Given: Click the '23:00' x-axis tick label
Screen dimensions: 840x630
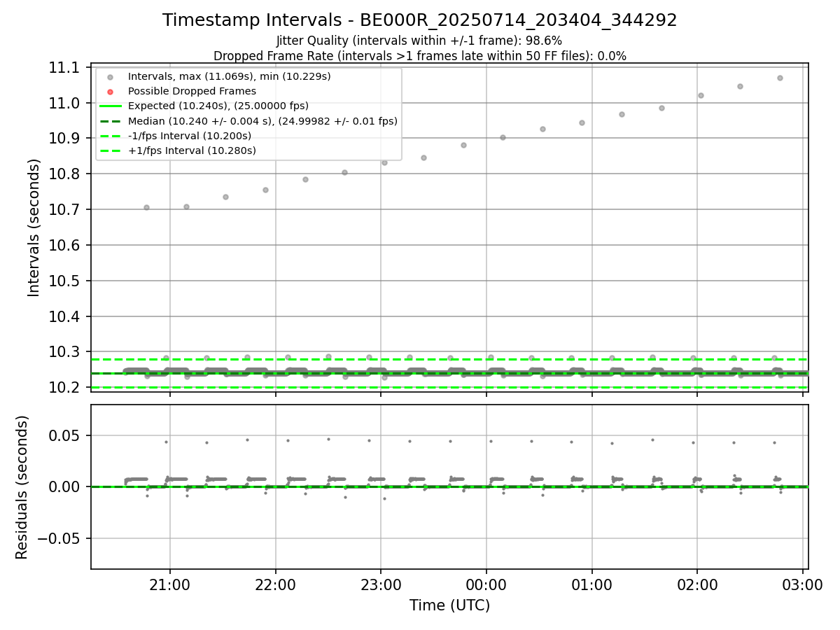Looking at the screenshot, I should pos(381,584).
